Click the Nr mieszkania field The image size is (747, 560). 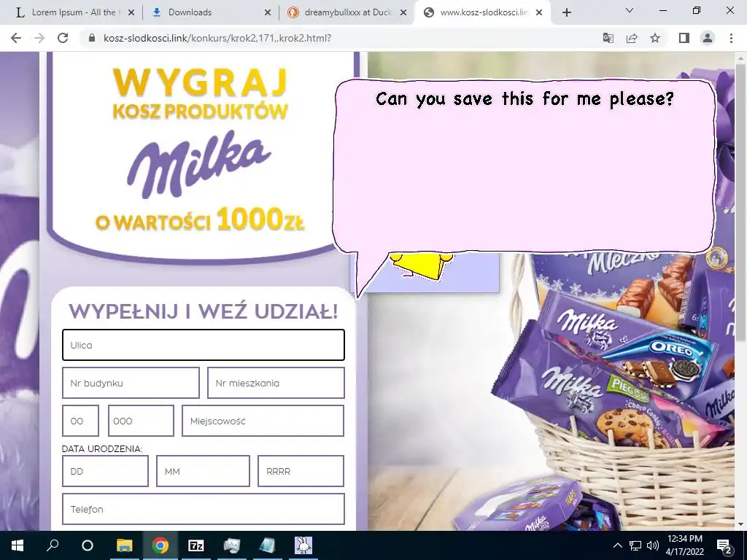pyautogui.click(x=276, y=383)
